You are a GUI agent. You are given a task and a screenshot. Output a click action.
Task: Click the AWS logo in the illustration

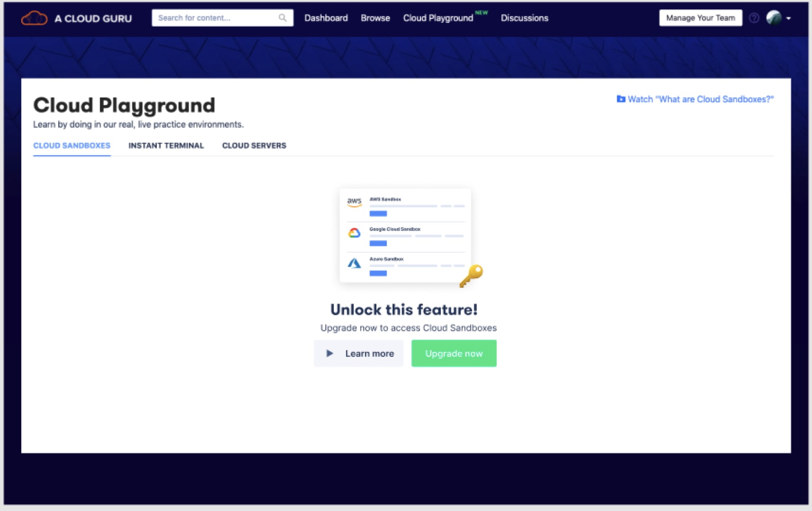click(x=354, y=202)
